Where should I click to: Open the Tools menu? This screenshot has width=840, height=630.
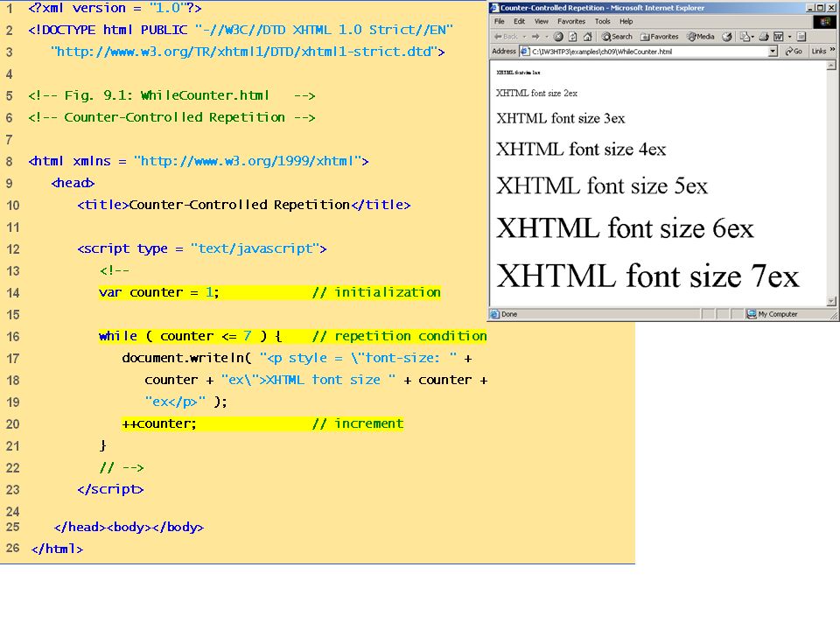603,21
